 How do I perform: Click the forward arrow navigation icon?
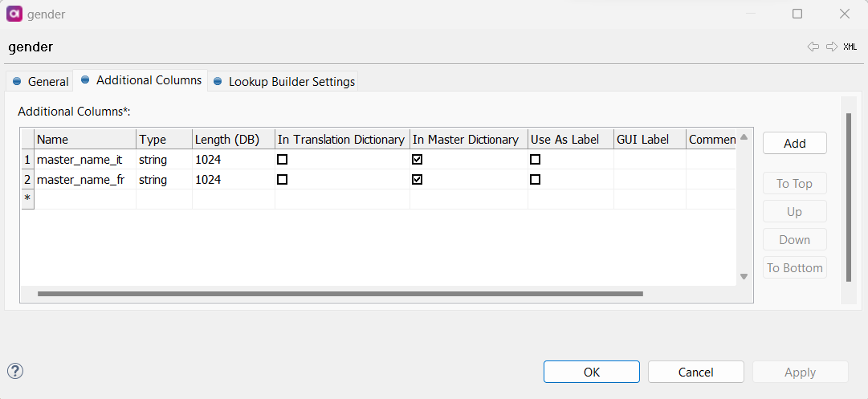tap(832, 47)
